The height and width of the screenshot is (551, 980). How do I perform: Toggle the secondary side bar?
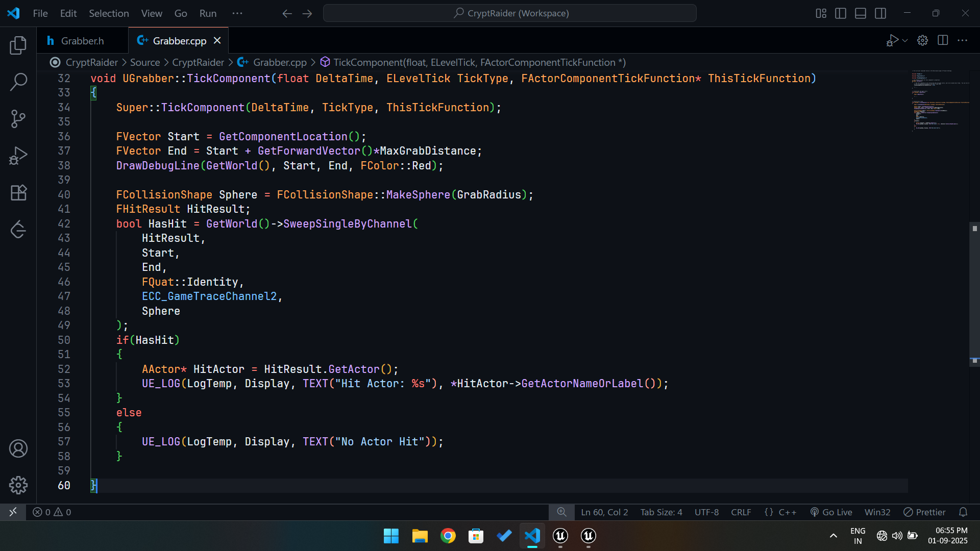(x=880, y=13)
